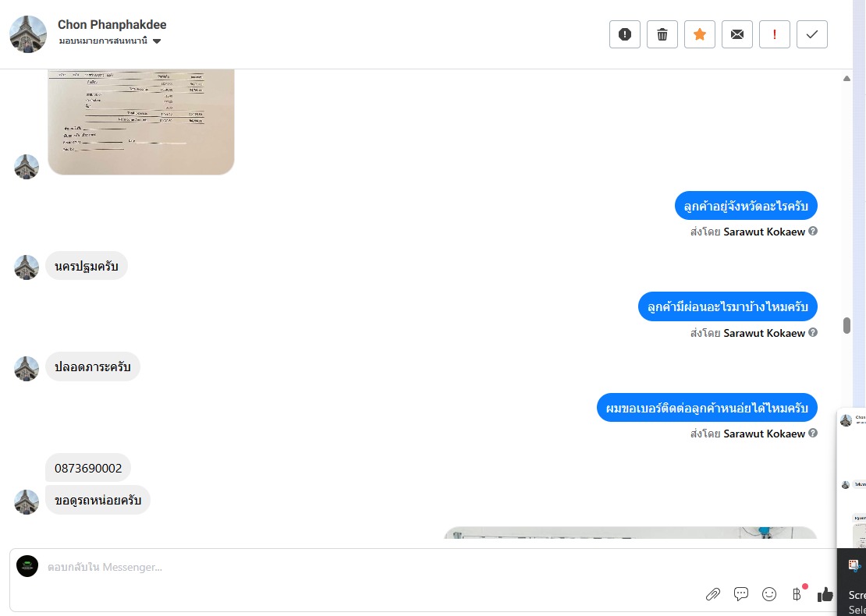This screenshot has height=616, width=866.
Task: Click the scrollbar up arrow
Action: point(846,79)
